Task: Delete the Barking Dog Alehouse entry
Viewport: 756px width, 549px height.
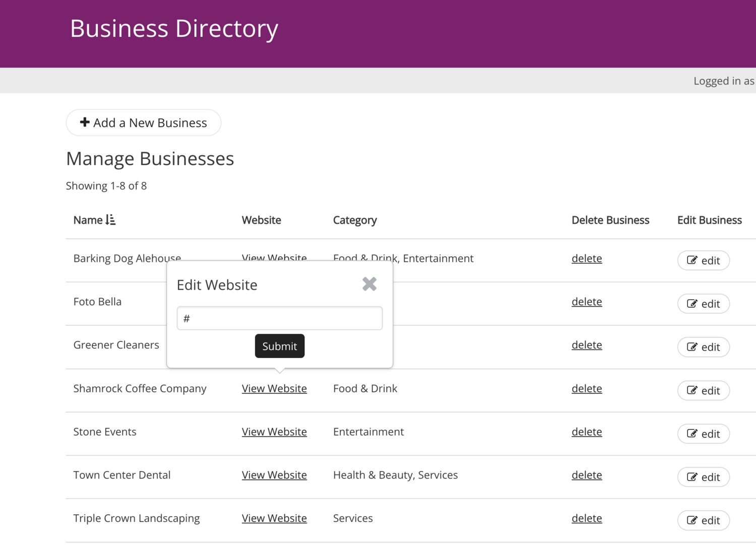Action: 587,258
